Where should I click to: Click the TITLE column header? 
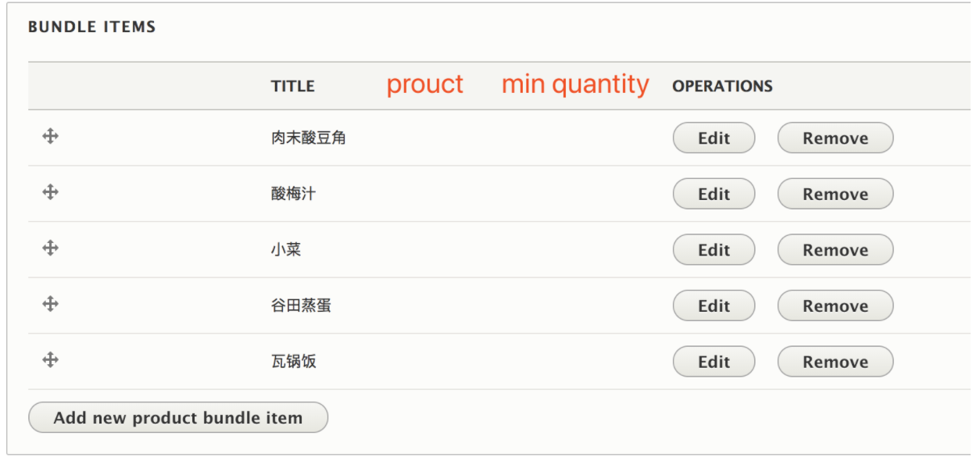pos(293,86)
